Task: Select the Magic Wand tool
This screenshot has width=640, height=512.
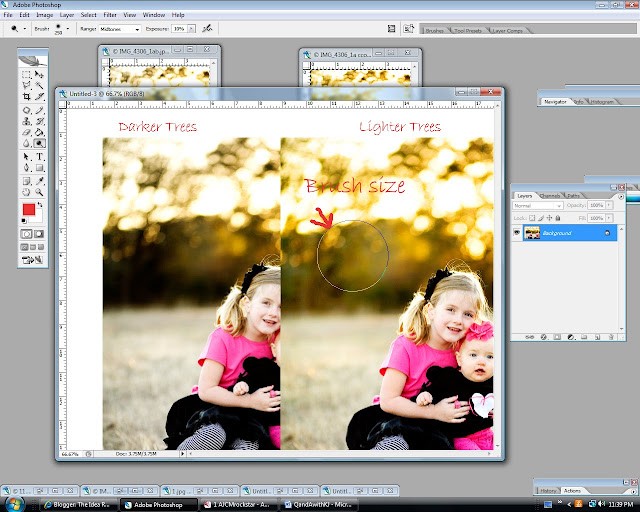Action: tap(39, 85)
